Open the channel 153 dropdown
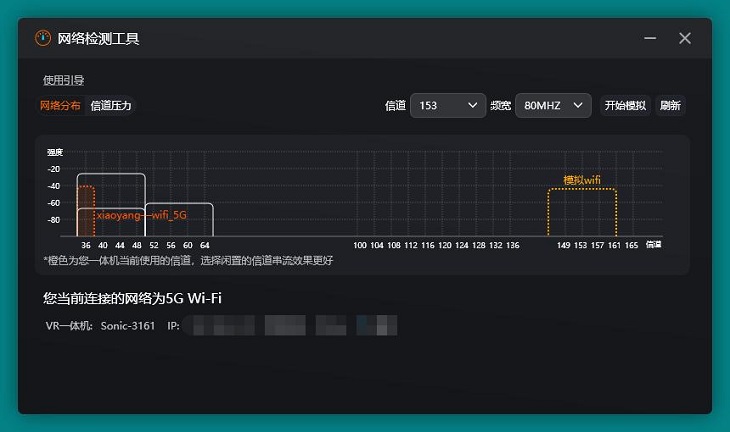 pos(447,105)
